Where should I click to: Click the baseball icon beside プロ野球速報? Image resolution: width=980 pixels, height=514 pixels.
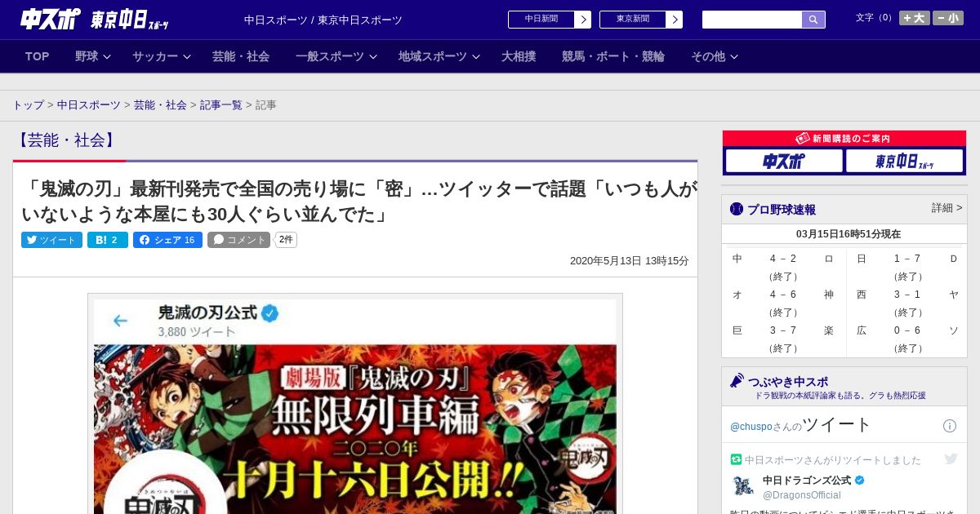[x=736, y=210]
